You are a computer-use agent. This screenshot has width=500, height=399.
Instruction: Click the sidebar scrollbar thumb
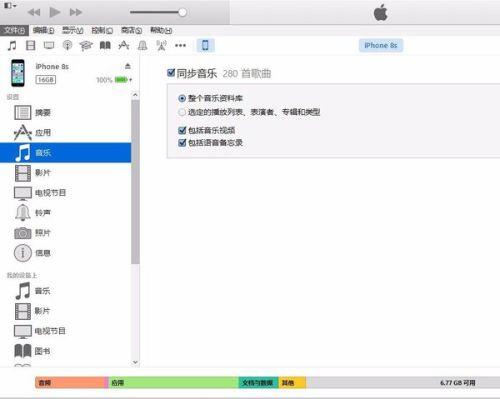(135, 182)
